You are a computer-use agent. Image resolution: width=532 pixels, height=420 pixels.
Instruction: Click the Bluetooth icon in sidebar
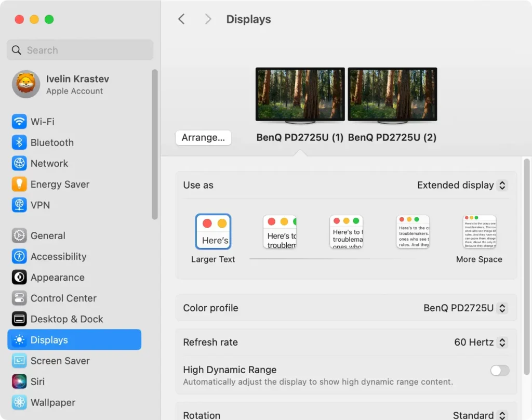pyautogui.click(x=19, y=142)
